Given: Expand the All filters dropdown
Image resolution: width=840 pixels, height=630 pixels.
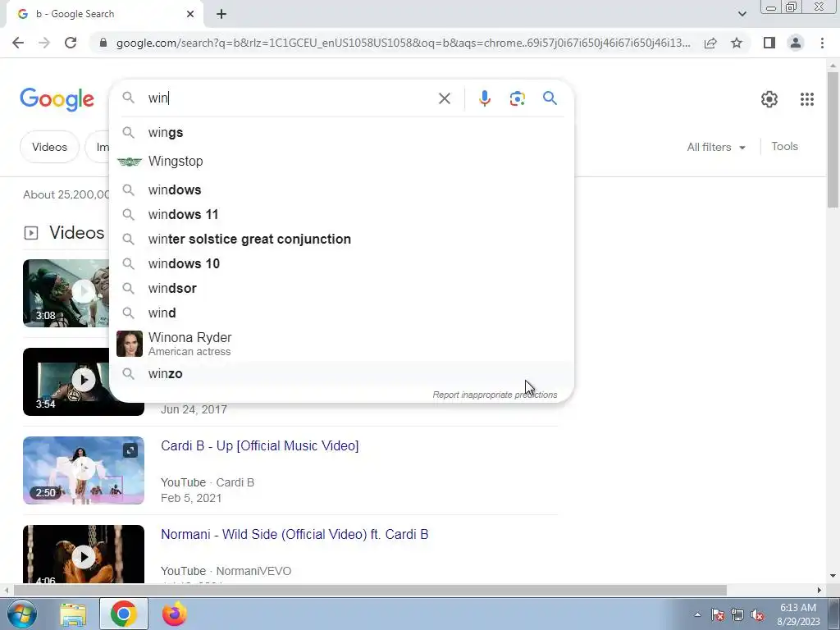Looking at the screenshot, I should pyautogui.click(x=716, y=147).
